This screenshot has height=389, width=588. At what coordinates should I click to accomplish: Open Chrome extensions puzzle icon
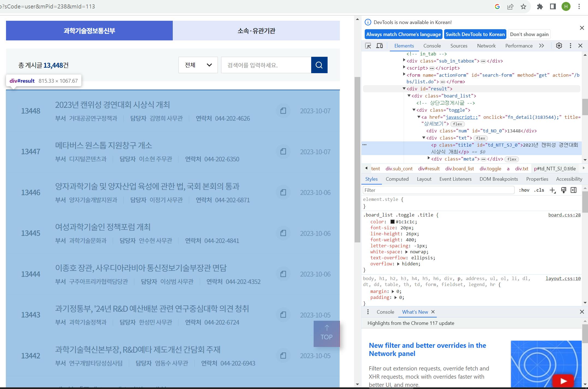click(x=540, y=7)
